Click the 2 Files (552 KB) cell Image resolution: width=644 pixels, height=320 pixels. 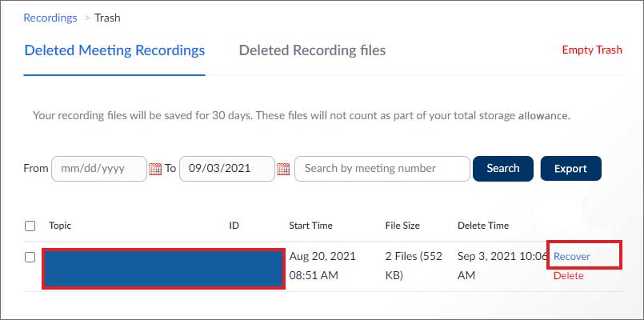(414, 266)
